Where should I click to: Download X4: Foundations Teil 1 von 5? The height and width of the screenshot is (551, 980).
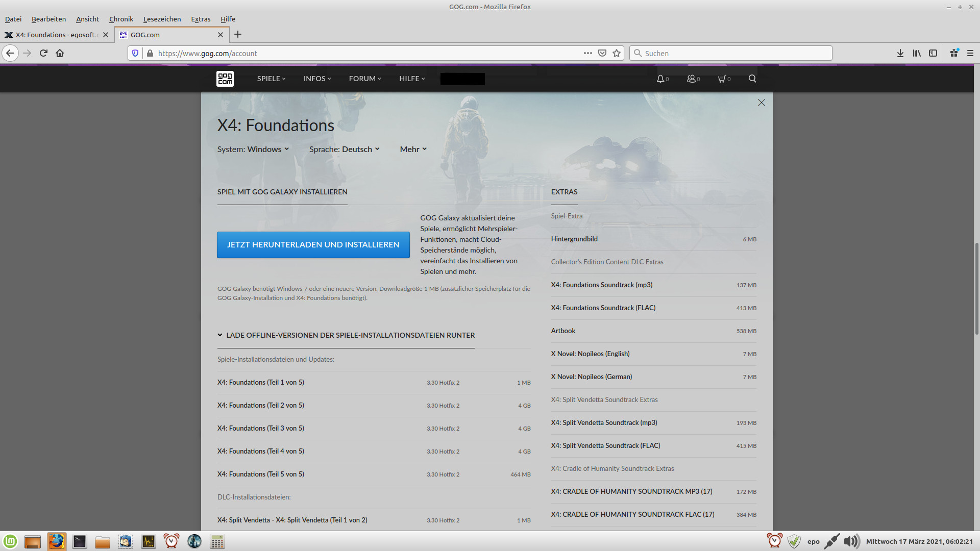point(374,383)
